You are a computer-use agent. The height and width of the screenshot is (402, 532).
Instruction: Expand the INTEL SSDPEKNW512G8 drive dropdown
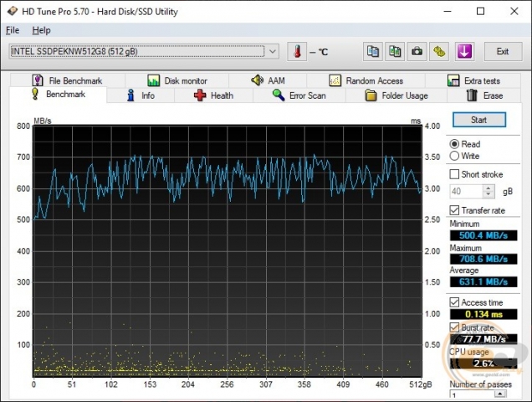[x=273, y=52]
